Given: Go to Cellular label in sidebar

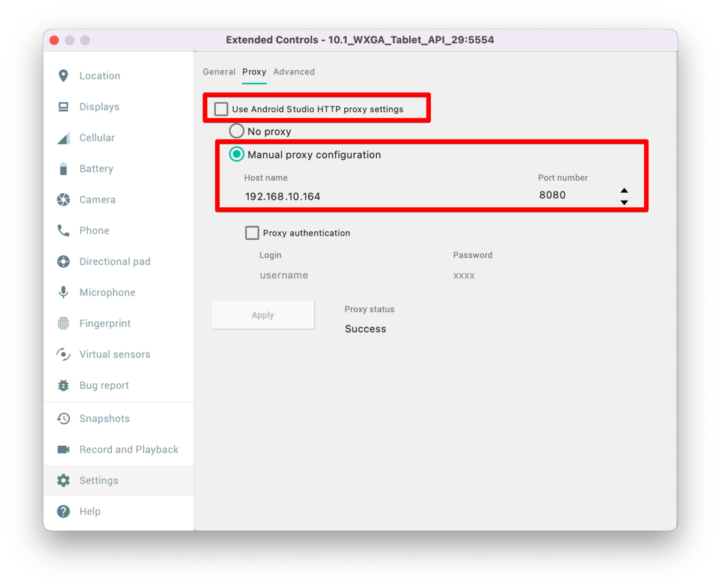Looking at the screenshot, I should 97,138.
